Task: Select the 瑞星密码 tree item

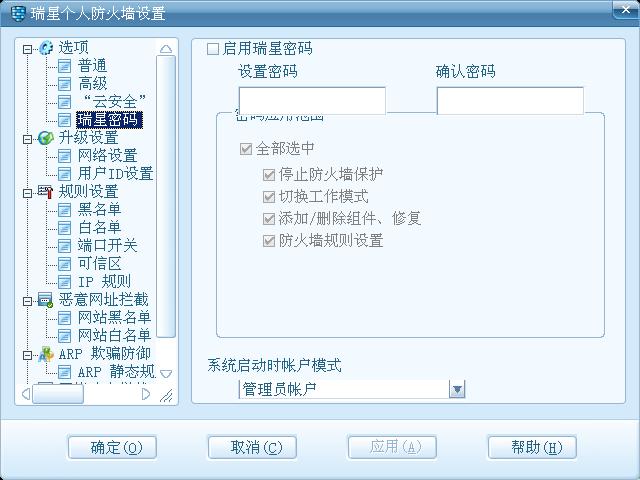Action: point(109,120)
